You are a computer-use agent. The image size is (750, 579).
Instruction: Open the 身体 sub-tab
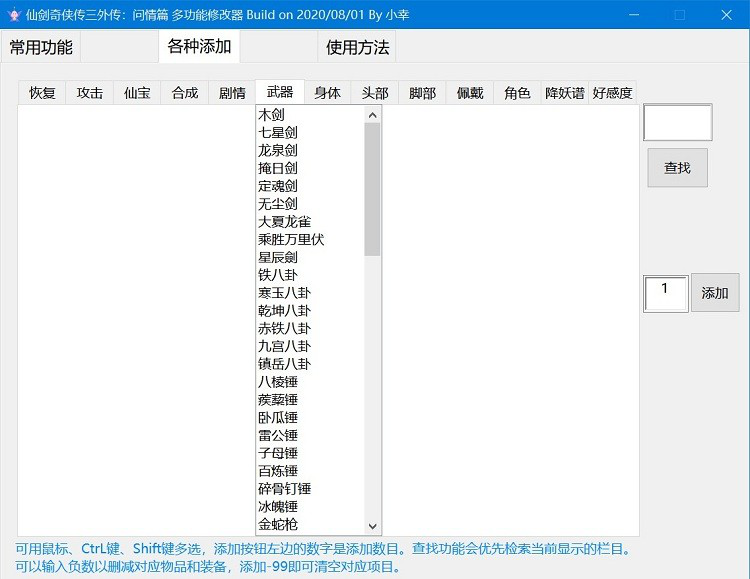(327, 93)
